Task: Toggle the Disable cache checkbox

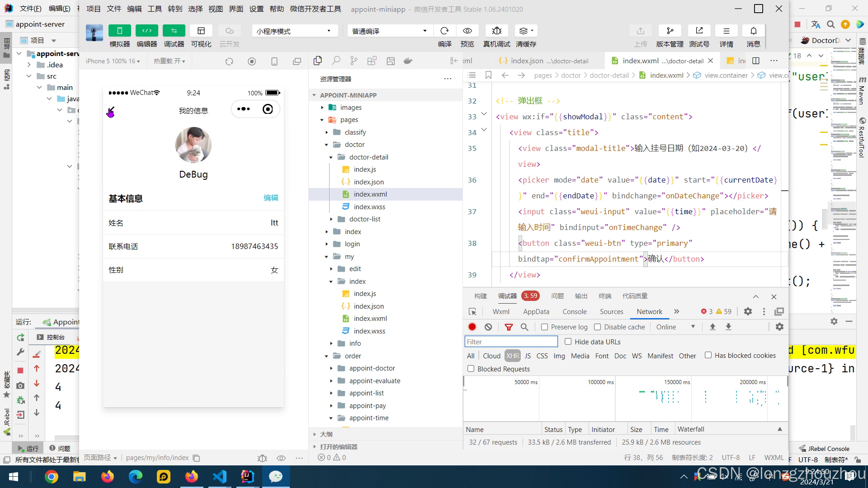Action: click(598, 327)
